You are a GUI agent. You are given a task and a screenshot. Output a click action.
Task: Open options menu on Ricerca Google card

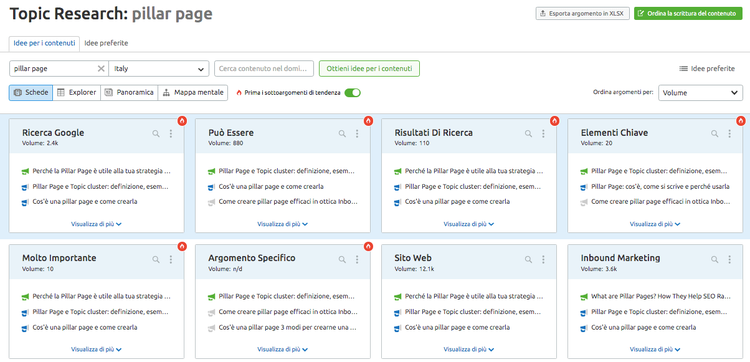171,134
